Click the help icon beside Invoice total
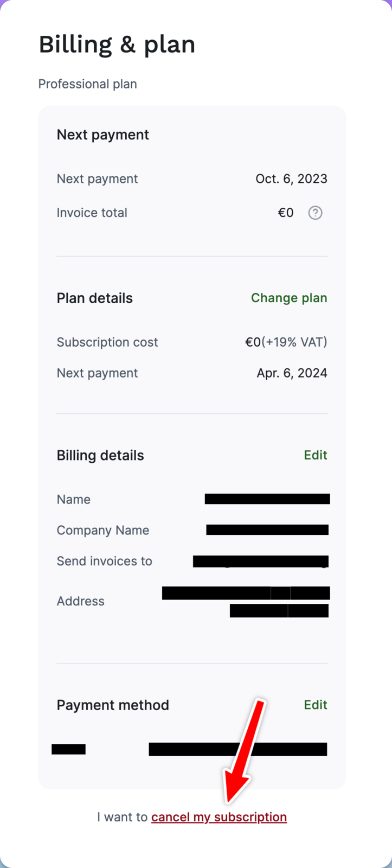Viewport: 392px width, 868px height. 315,213
